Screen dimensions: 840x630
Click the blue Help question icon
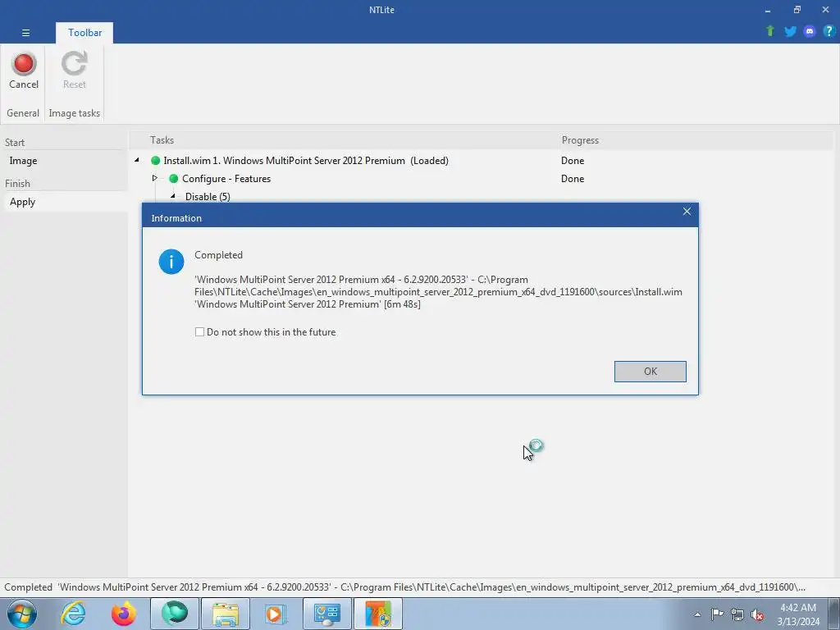coord(829,31)
